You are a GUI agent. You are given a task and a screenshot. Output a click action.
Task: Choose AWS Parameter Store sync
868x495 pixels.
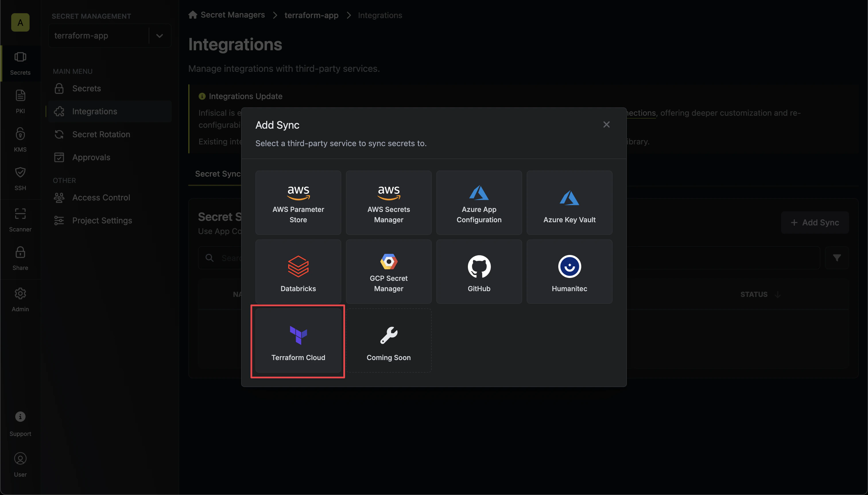298,203
